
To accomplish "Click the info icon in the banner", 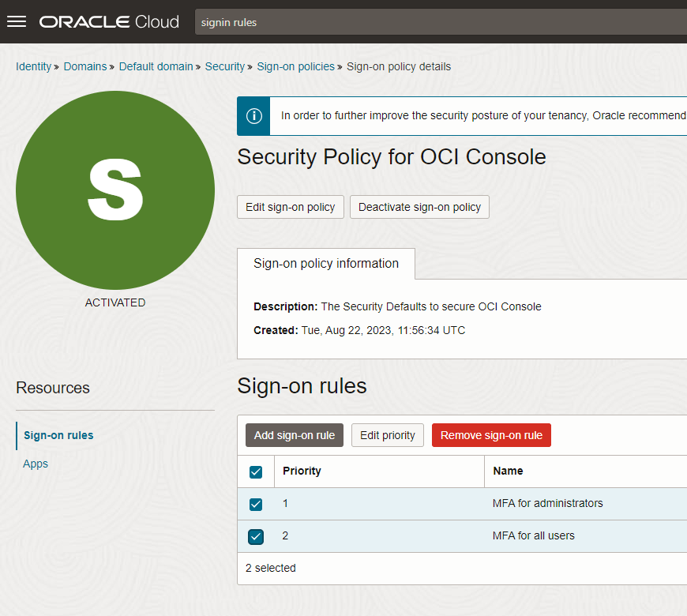I will pyautogui.click(x=253, y=116).
